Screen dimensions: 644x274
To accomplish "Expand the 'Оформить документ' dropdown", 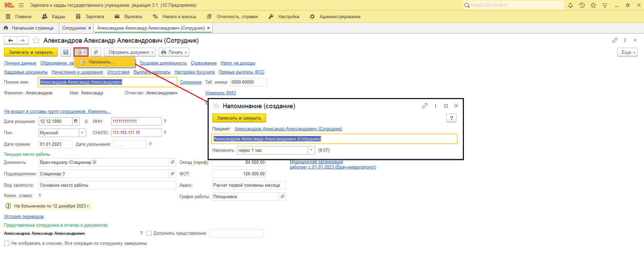I will pyautogui.click(x=130, y=52).
